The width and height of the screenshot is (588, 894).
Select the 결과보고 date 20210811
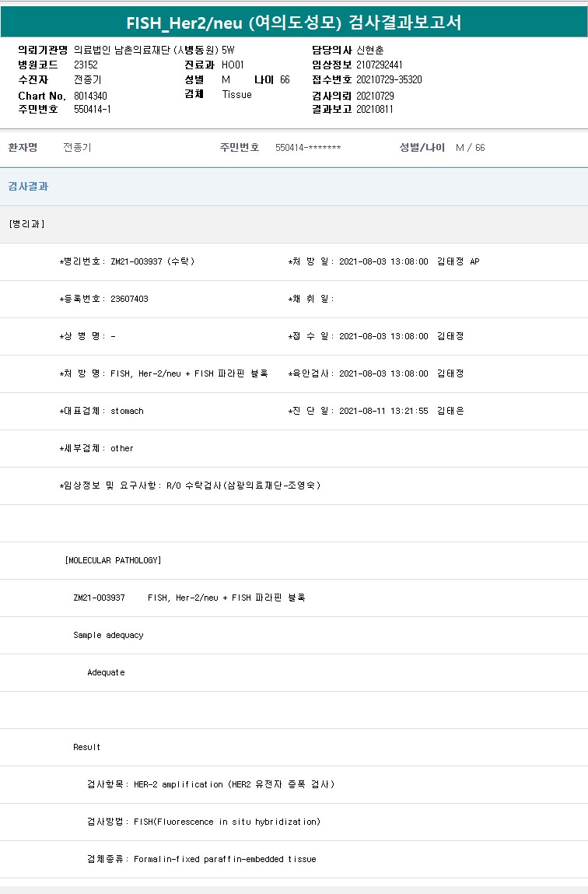375,110
